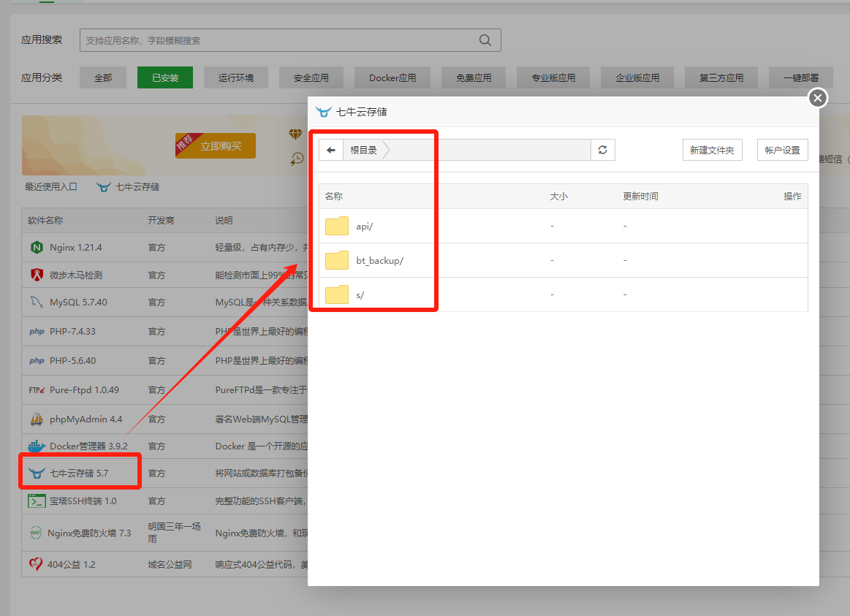Click the 名称 column header
This screenshot has height=616, width=850.
tap(333, 196)
